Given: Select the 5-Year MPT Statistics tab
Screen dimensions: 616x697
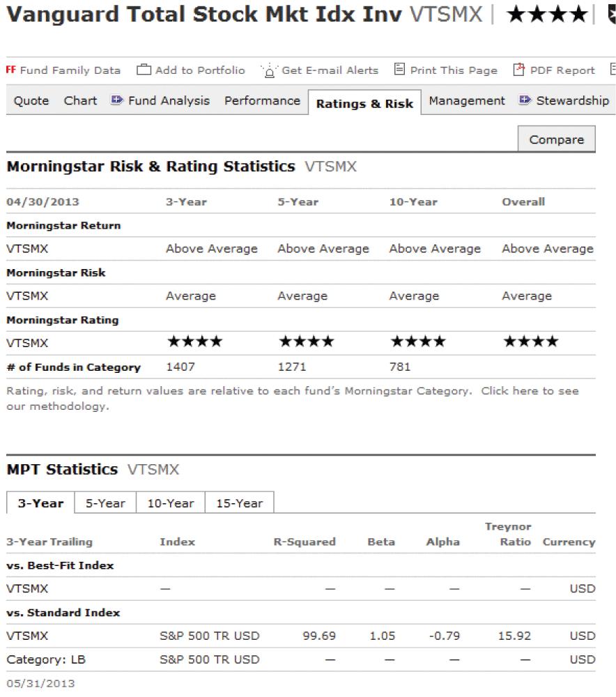Looking at the screenshot, I should 105,503.
